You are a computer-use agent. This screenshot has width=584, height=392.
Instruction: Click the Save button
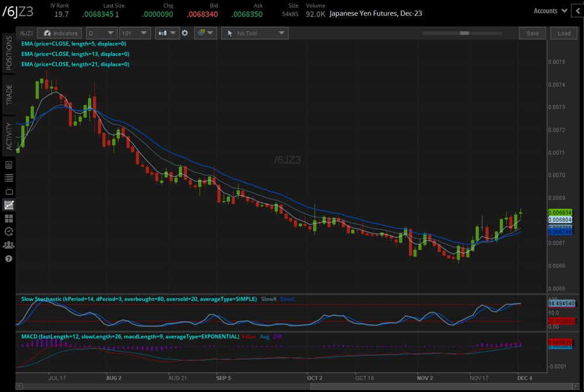[x=533, y=33]
